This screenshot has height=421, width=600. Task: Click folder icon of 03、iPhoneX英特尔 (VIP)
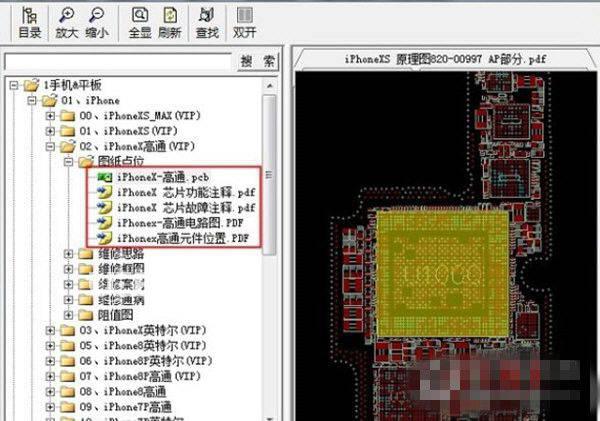click(67, 330)
